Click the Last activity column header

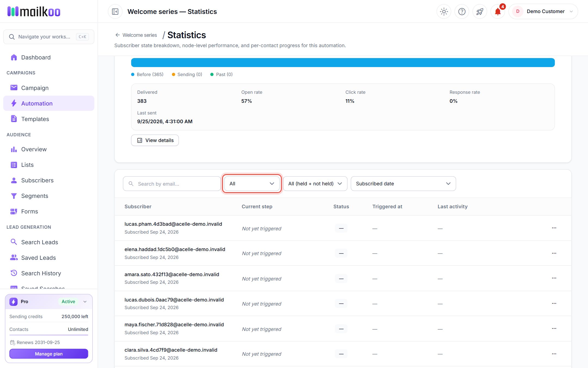coord(452,206)
